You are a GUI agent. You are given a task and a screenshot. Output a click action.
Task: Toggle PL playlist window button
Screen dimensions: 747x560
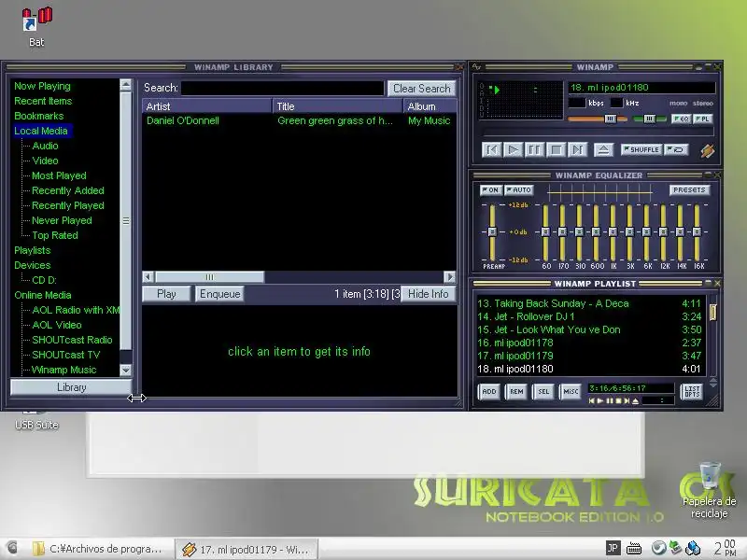pyautogui.click(x=703, y=119)
